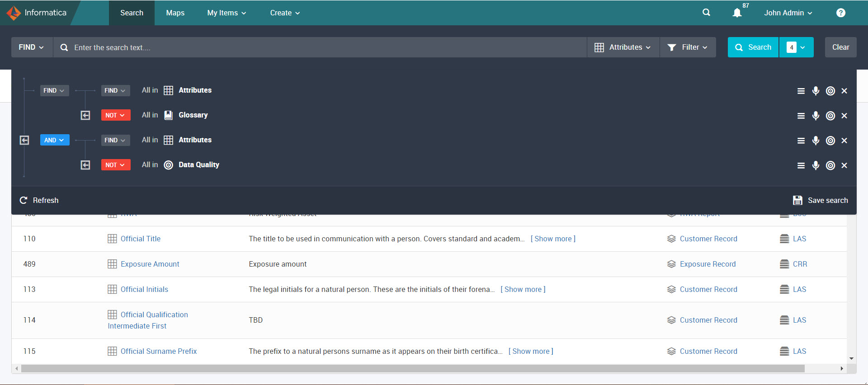
Task: Remove the second Attributes condition row
Action: (x=844, y=141)
